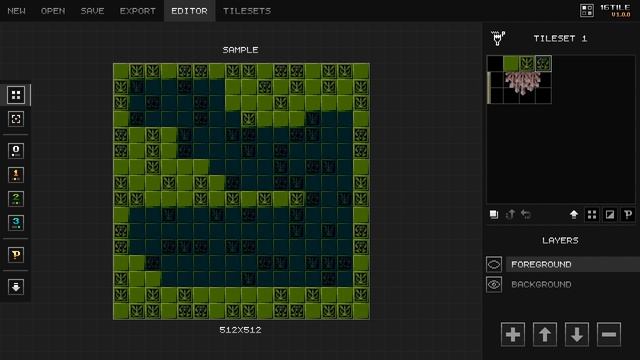Click the Export menu item
Image resolution: width=640 pixels, height=360 pixels.
[x=138, y=11]
